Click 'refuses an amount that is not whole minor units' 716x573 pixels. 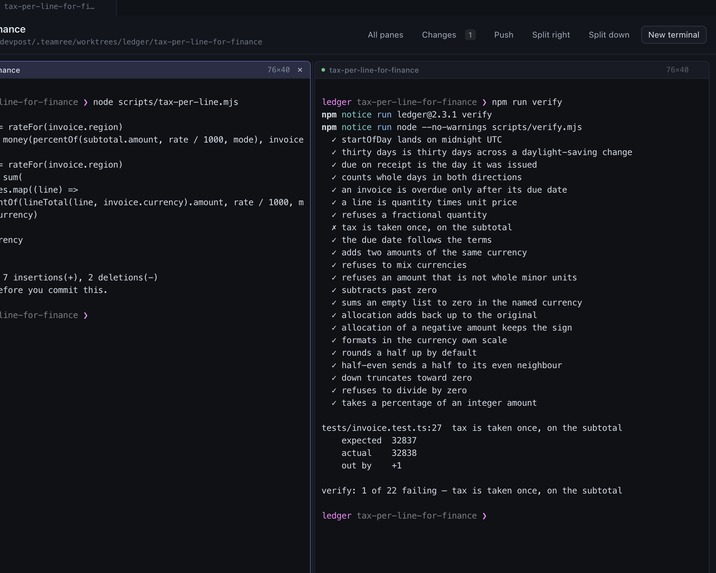(x=454, y=278)
